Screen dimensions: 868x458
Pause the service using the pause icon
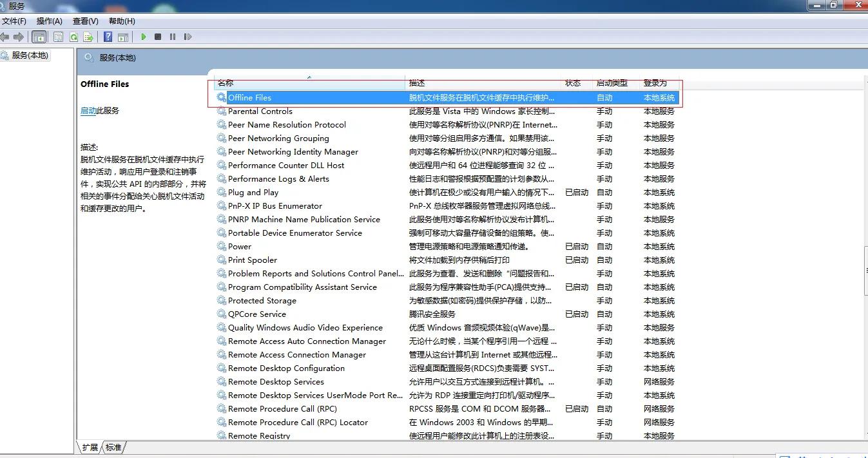(x=172, y=37)
